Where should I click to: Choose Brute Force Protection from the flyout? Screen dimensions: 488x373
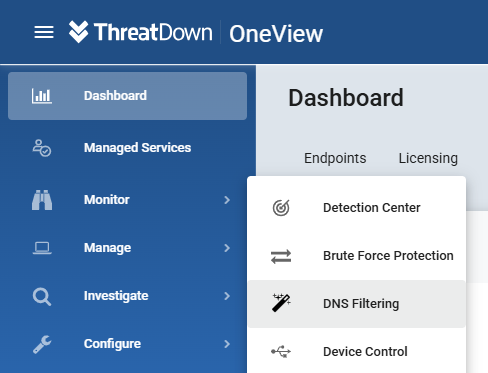[x=357, y=256]
